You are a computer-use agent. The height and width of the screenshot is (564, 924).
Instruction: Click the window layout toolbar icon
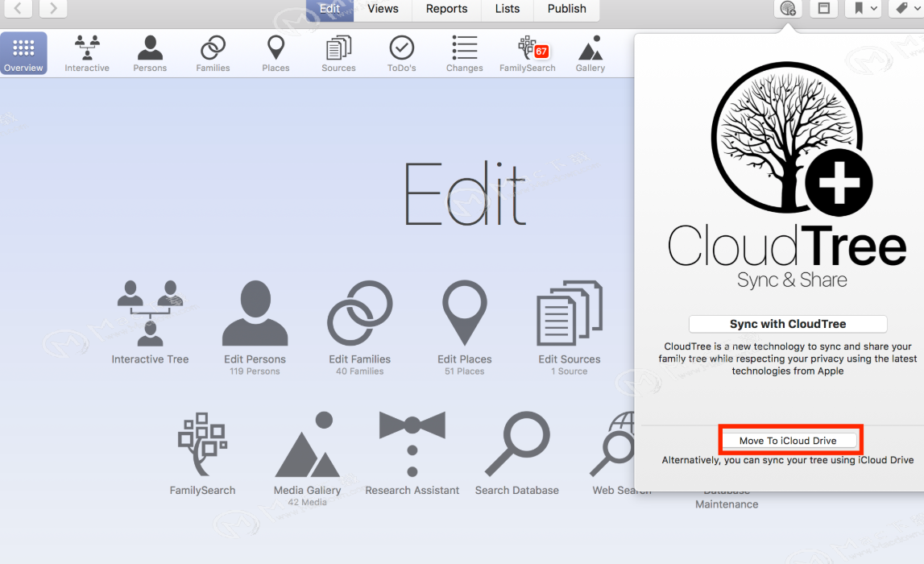pos(824,8)
